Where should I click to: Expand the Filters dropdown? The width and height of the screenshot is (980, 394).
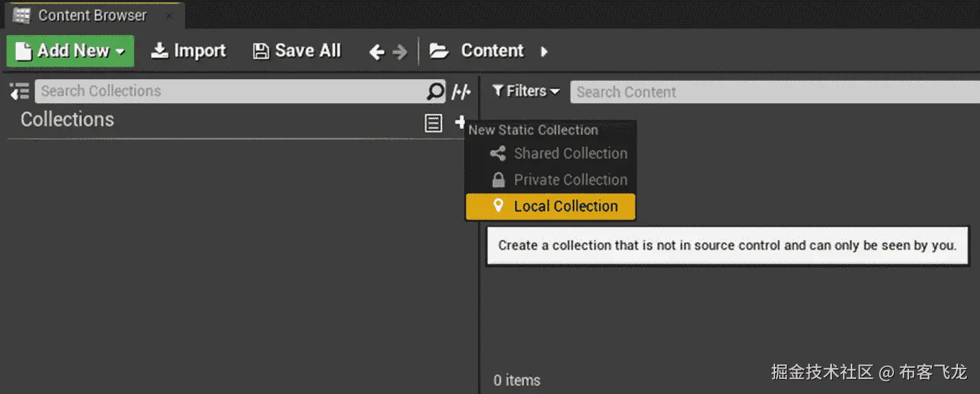tap(526, 91)
